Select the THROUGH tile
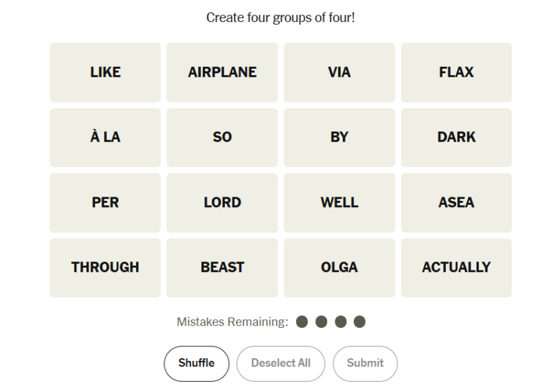The image size is (552, 392). tap(106, 268)
